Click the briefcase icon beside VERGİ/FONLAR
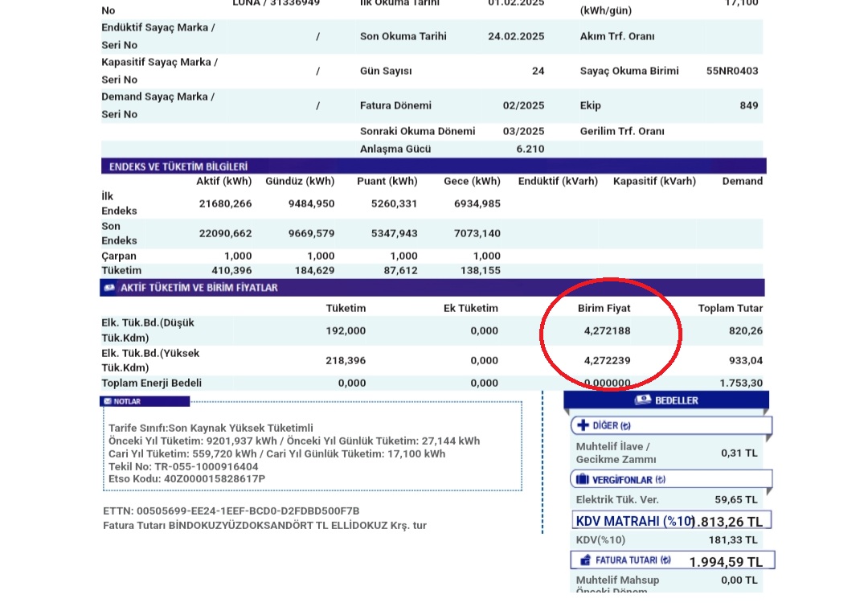This screenshot has height=603, width=868. 583,479
